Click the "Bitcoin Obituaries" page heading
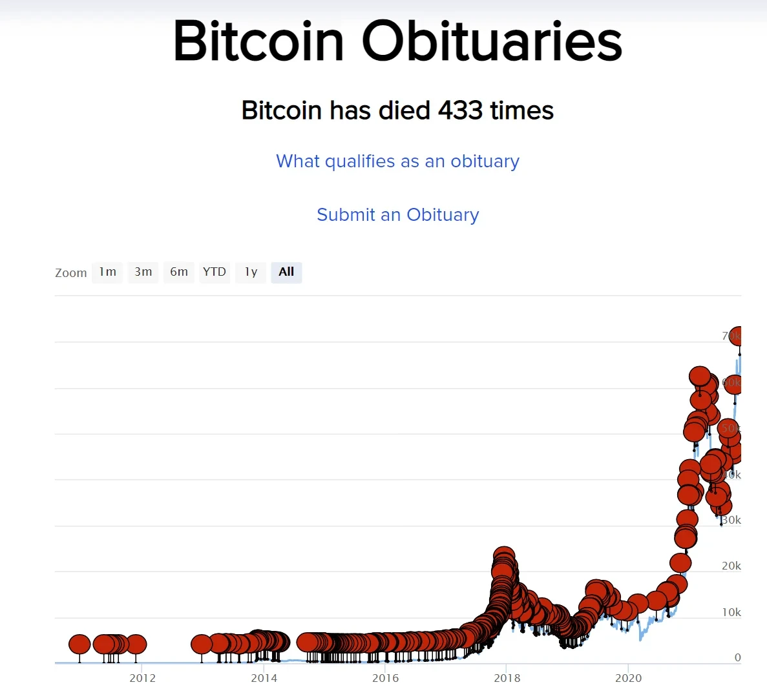This screenshot has height=700, width=767. (397, 41)
